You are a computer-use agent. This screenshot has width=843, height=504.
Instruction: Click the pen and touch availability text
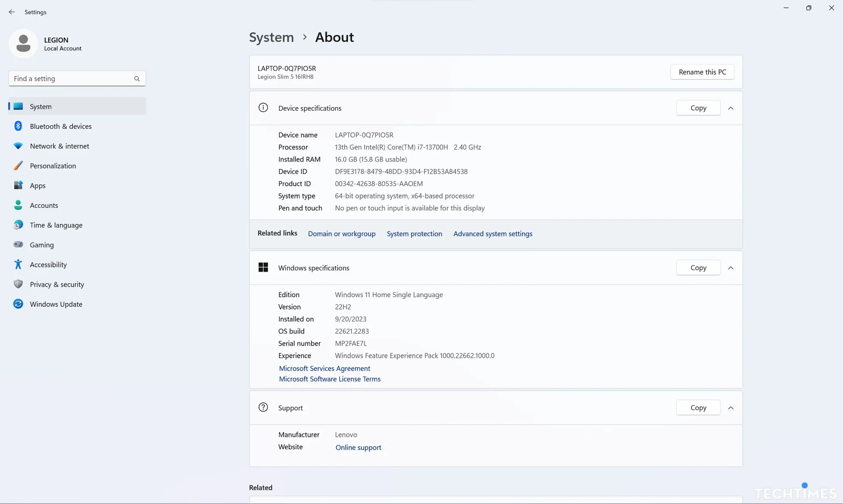(410, 209)
